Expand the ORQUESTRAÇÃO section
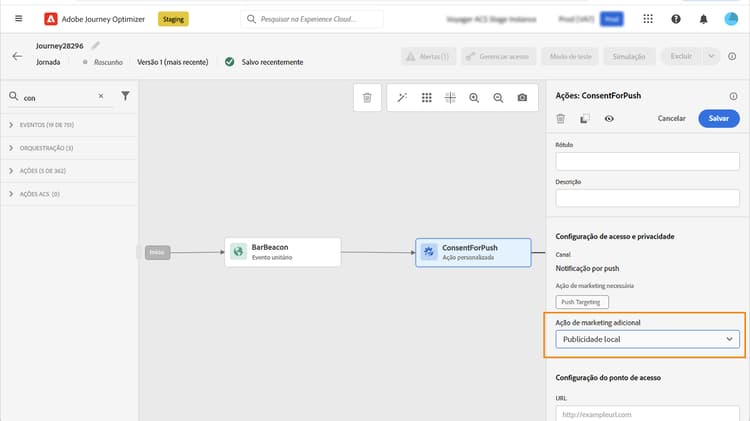Viewport: 750px width, 421px height. pyautogui.click(x=11, y=148)
